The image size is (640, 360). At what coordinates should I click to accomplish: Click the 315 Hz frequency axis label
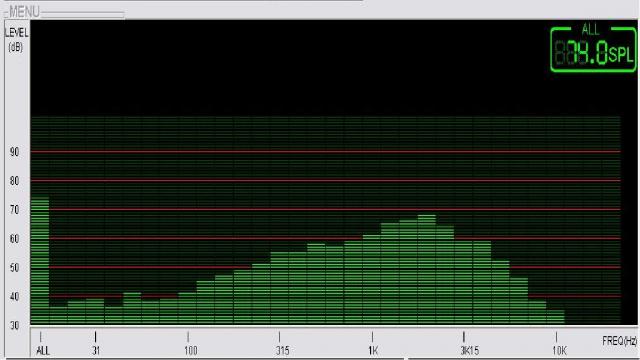(x=282, y=351)
